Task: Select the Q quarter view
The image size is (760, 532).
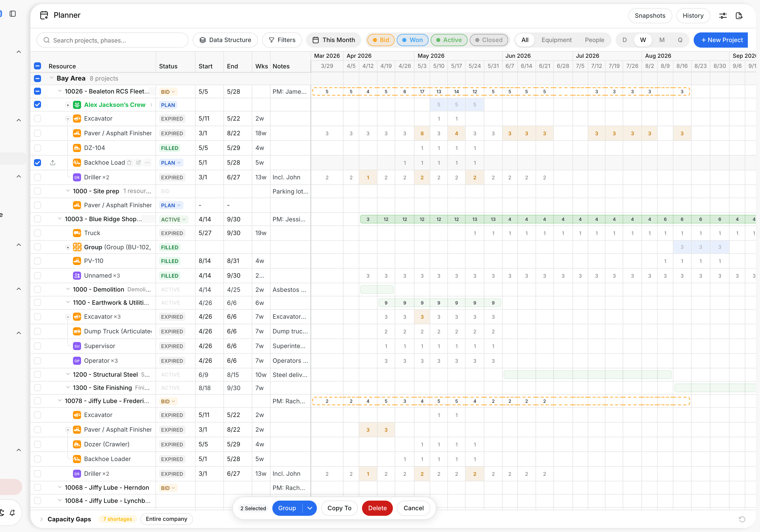Action: click(680, 40)
